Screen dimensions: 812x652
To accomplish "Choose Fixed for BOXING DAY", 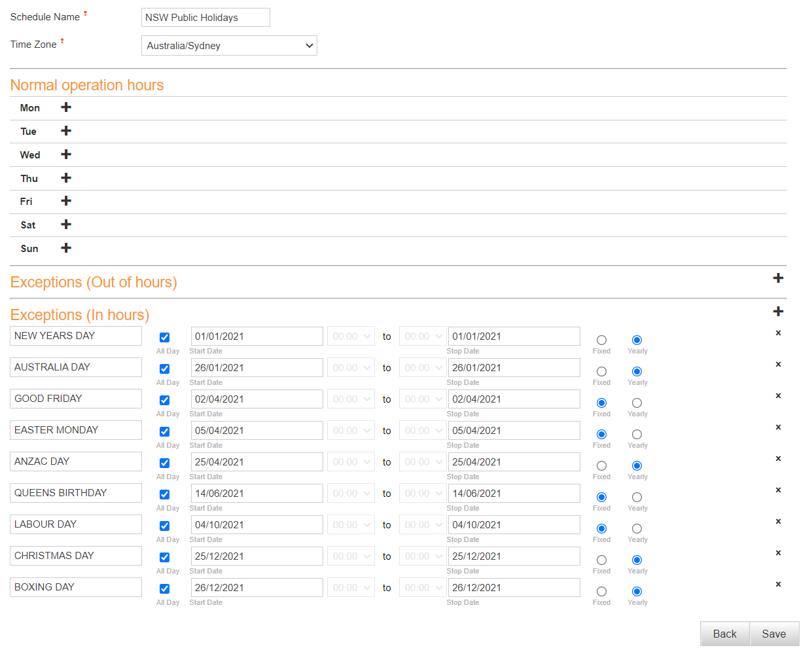I will click(601, 592).
